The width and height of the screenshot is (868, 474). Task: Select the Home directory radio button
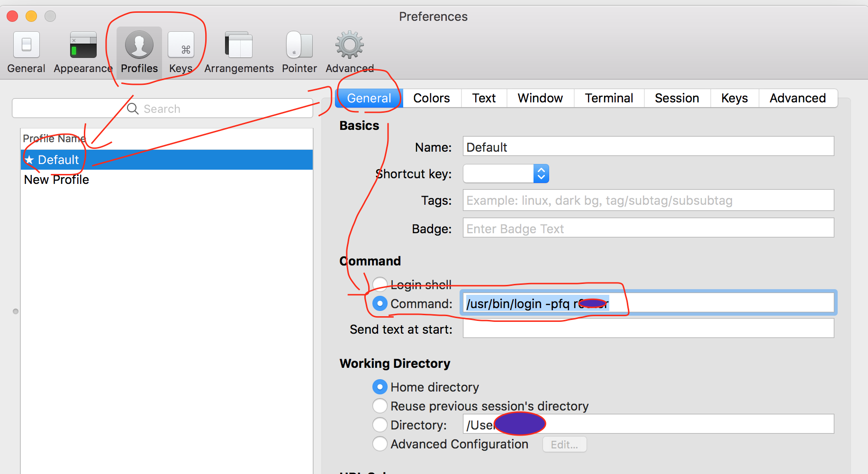[x=380, y=387]
